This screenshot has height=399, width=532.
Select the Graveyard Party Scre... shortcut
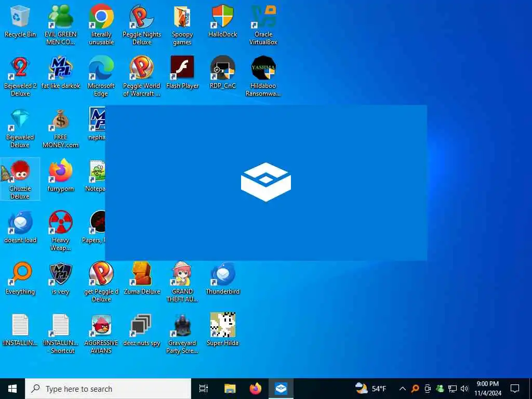point(182,334)
